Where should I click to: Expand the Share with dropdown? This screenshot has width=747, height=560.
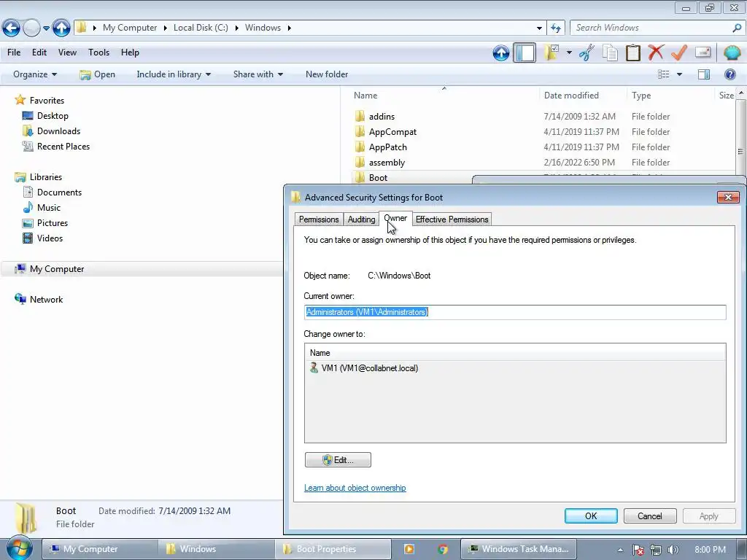(258, 74)
